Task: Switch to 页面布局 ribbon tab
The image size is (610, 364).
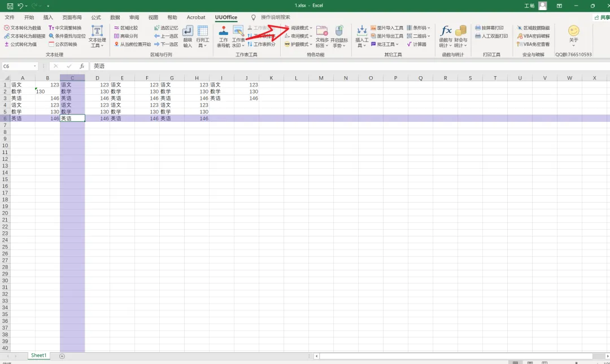Action: (x=72, y=17)
